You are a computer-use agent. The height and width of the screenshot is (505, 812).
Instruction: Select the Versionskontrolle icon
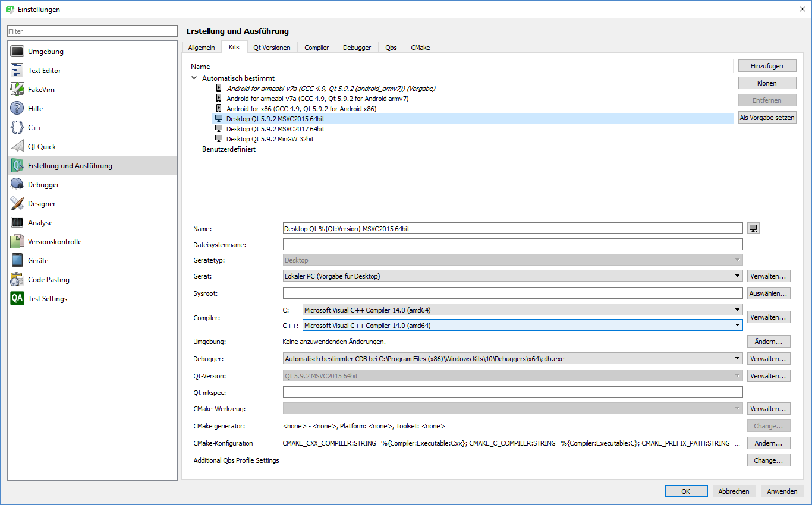click(17, 242)
